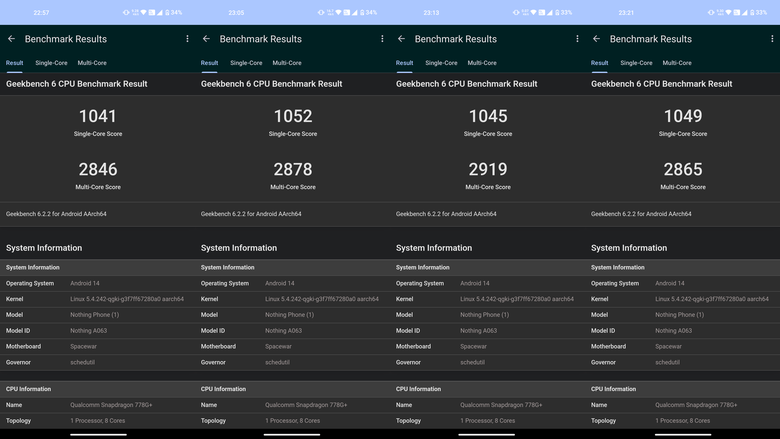
Task: Click the 23:13 clock in the status bar
Action: [x=431, y=12]
